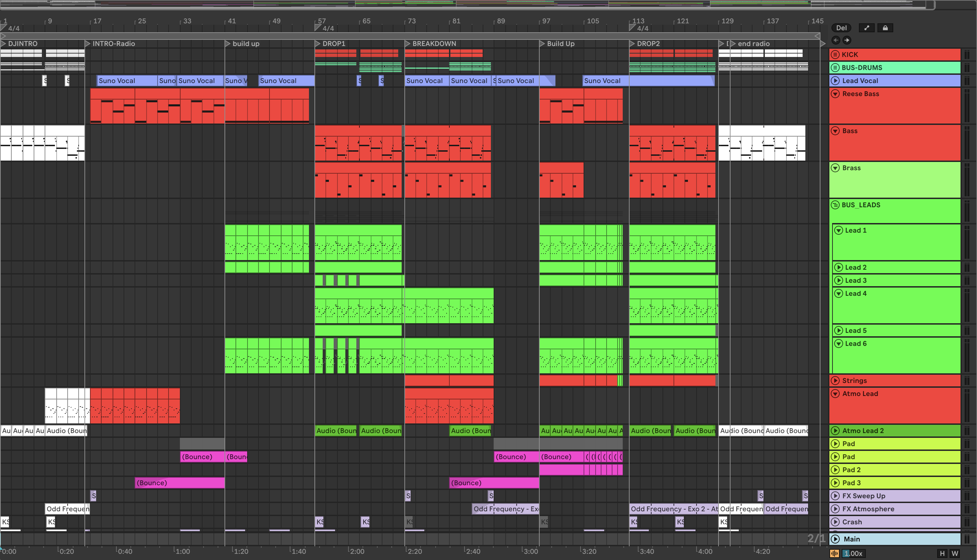Unfold the Pad 2 track button

[x=835, y=470]
